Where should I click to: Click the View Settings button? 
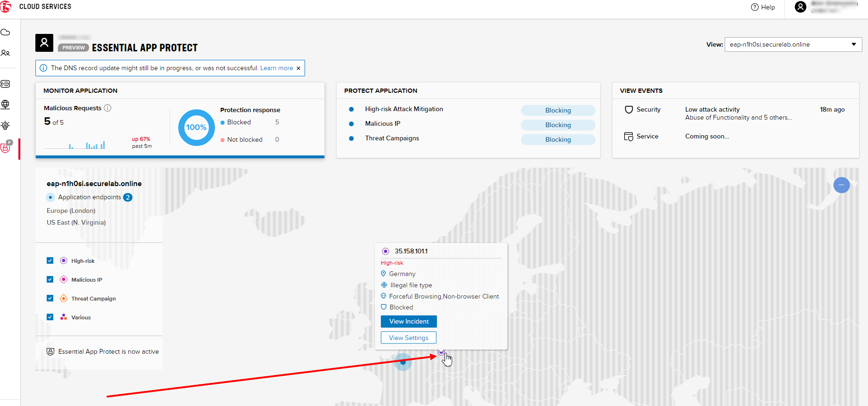pyautogui.click(x=409, y=338)
